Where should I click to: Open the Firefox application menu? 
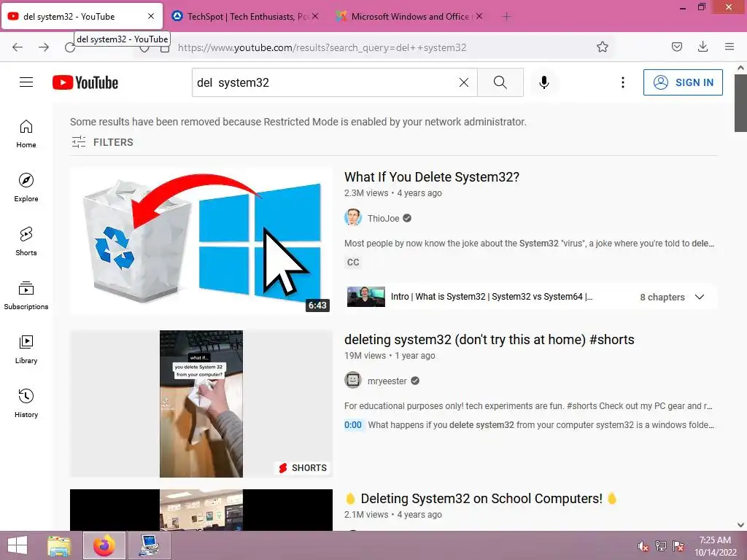(729, 47)
